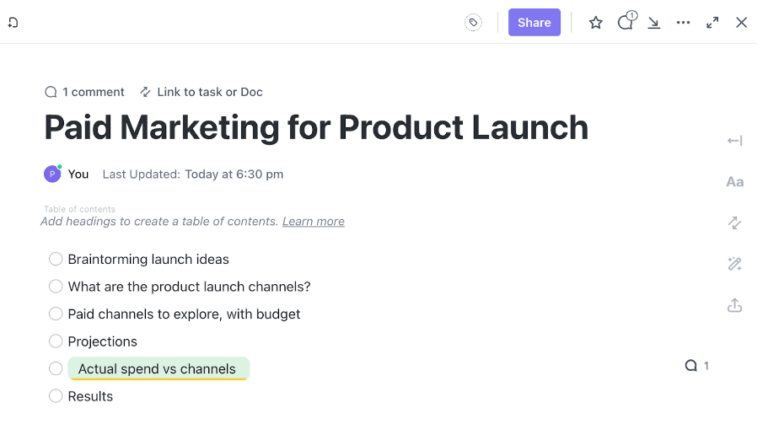Viewport: 768px width, 435px height.
Task: Click the export share icon in sidebar
Action: coord(735,305)
